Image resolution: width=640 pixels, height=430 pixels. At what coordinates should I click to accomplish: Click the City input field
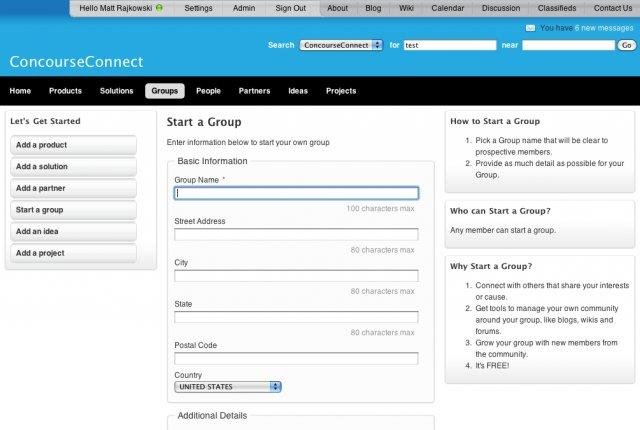pos(296,276)
